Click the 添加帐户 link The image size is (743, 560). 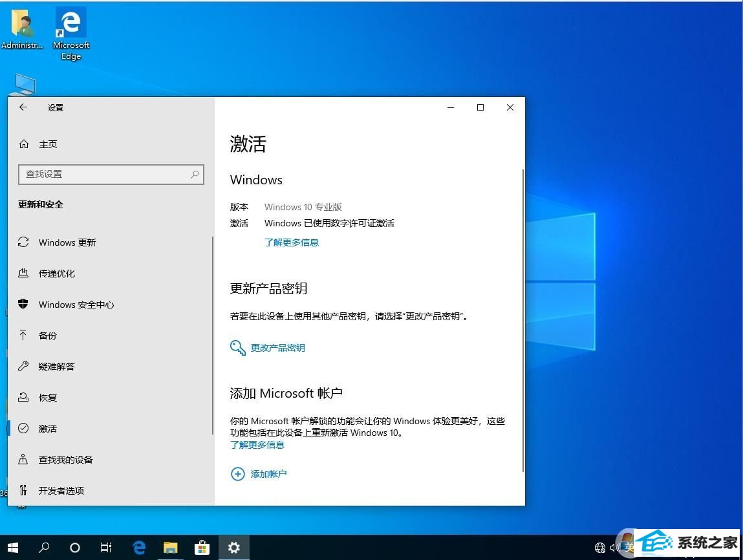tap(268, 474)
